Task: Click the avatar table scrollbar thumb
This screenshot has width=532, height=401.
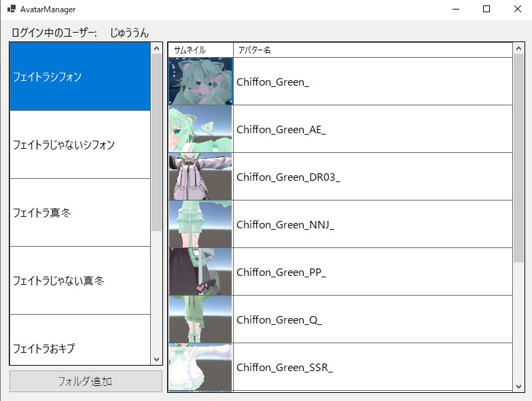Action: (518, 158)
